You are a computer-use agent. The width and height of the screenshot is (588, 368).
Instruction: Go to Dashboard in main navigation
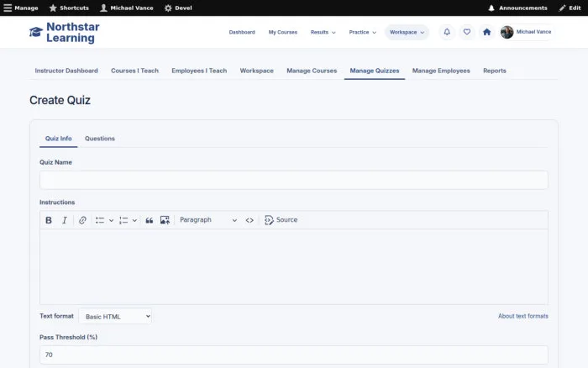pyautogui.click(x=242, y=32)
